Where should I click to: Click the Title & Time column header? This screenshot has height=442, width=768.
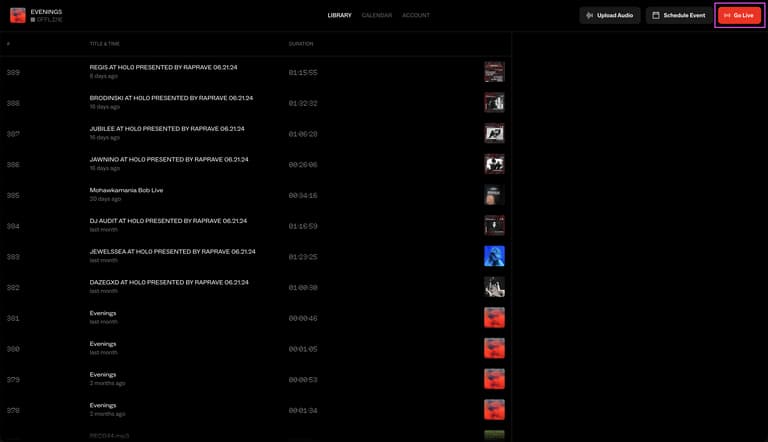coord(104,44)
